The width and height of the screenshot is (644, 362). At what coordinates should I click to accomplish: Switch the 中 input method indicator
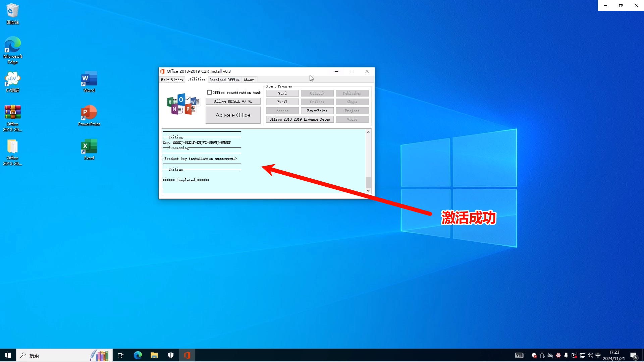click(598, 355)
